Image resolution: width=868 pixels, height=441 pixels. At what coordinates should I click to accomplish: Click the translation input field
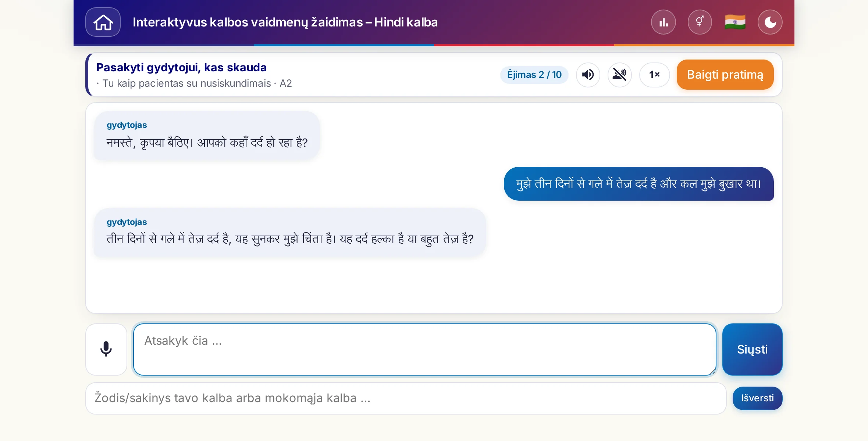tap(406, 398)
